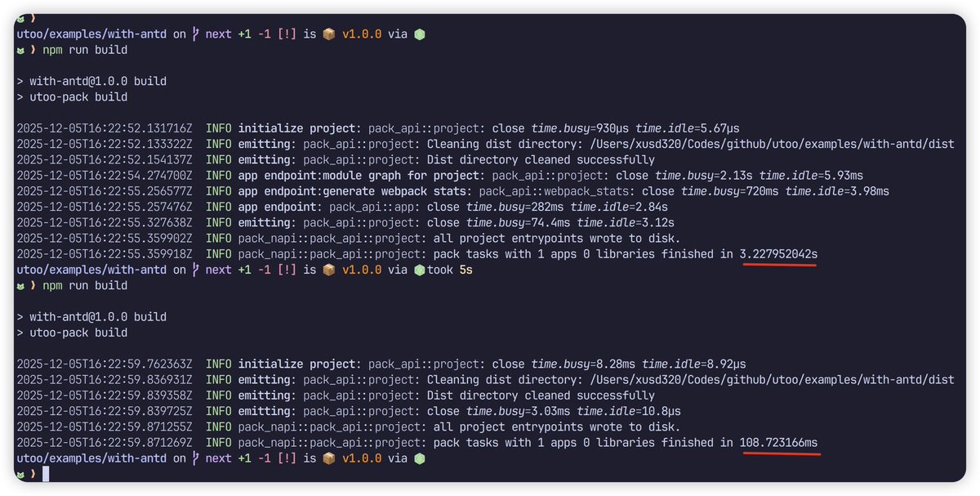This screenshot has width=980, height=496.
Task: Click timestamp 2025-12-05T16:22:52.131716Z
Action: tap(105, 128)
